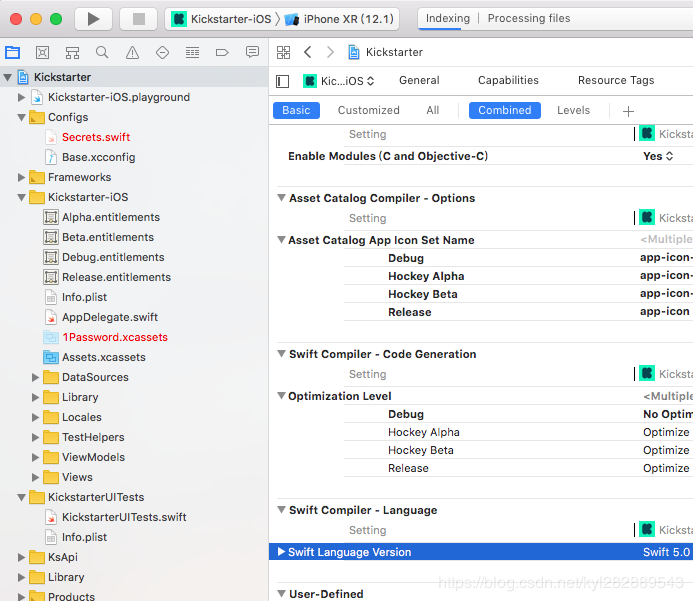The image size is (693, 601).
Task: Collapse User-Defined section
Action: pyautogui.click(x=281, y=593)
